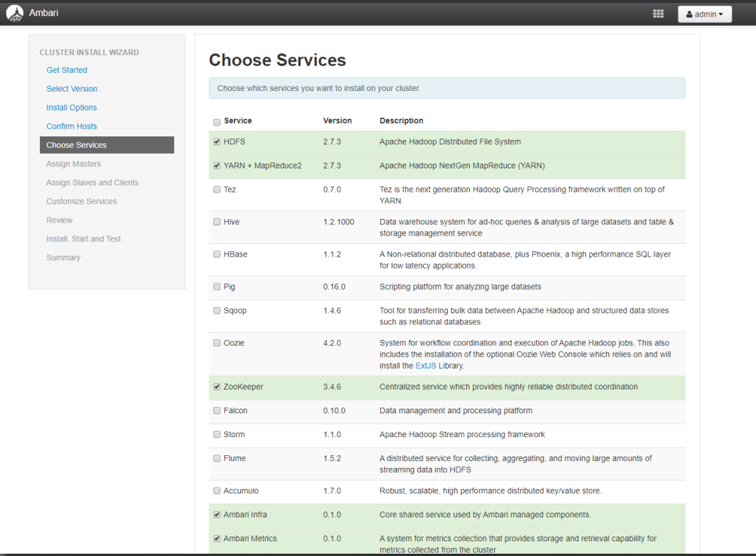Viewport: 756px width, 556px height.
Task: Click the Falcon version 0.10.0 cell
Action: [334, 411]
